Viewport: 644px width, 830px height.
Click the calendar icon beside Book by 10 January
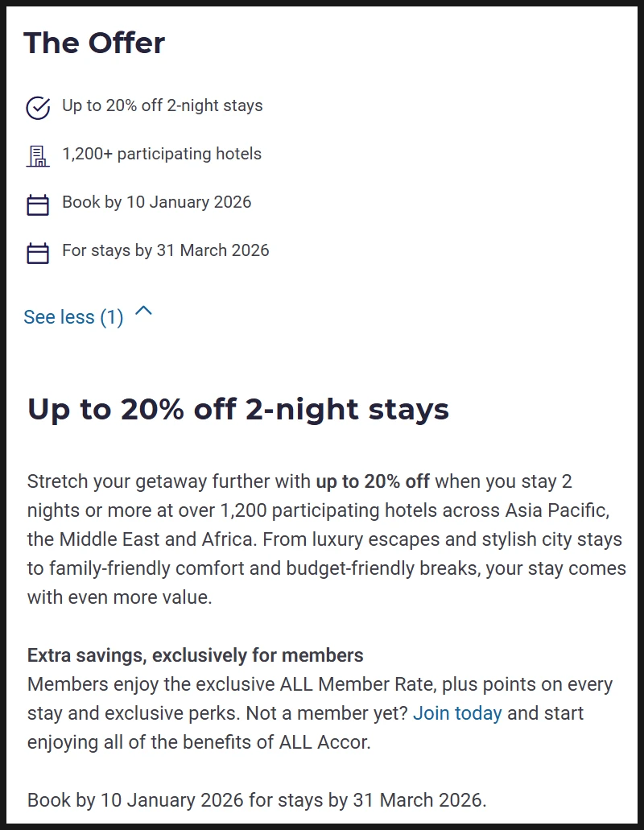pos(38,204)
